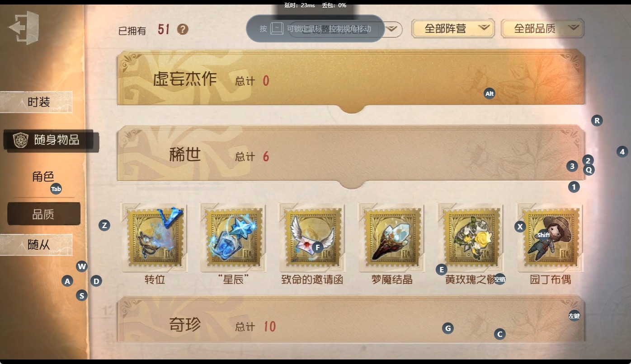Viewport: 631px width, 364px height.
Task: Pick the 梦魇结晶 accessory stamp
Action: [x=391, y=237]
